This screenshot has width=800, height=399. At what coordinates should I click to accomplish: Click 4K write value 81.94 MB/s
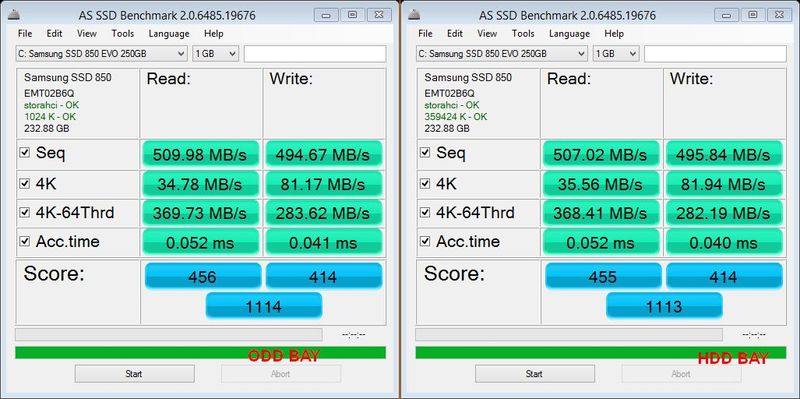pyautogui.click(x=724, y=184)
